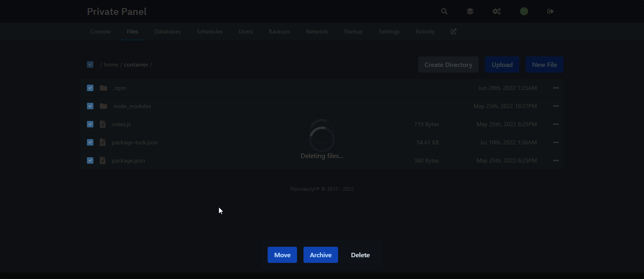Screen dimensions: 644x279
Task: View the Activity tab
Action: point(425,31)
